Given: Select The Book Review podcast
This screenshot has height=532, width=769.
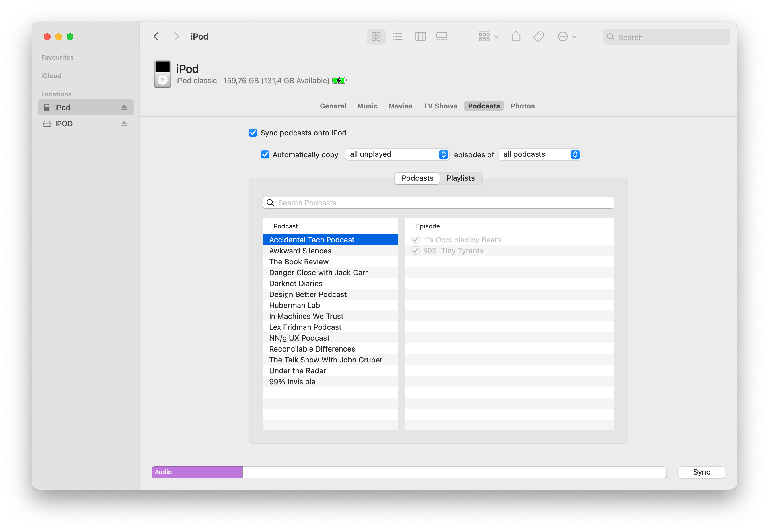Looking at the screenshot, I should [330, 262].
